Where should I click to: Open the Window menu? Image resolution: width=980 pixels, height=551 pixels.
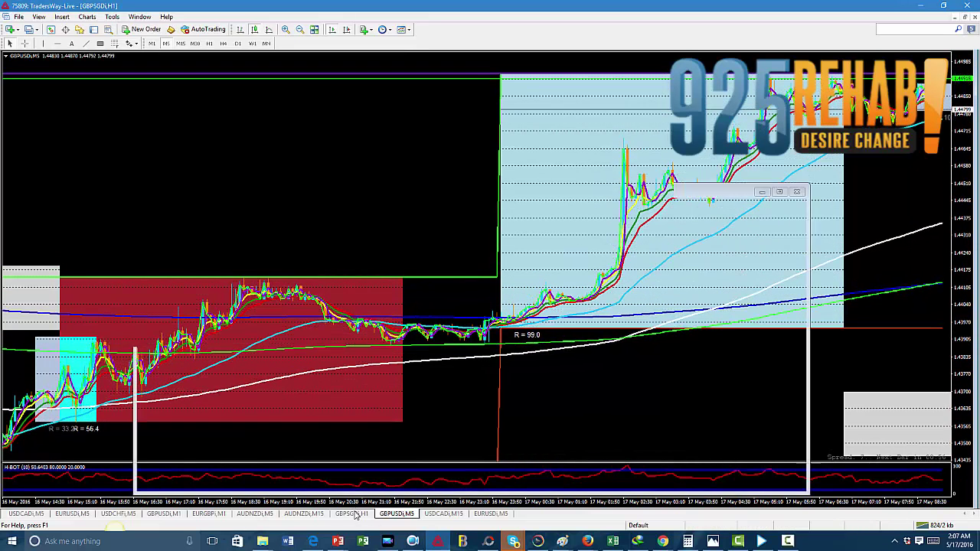(x=139, y=17)
